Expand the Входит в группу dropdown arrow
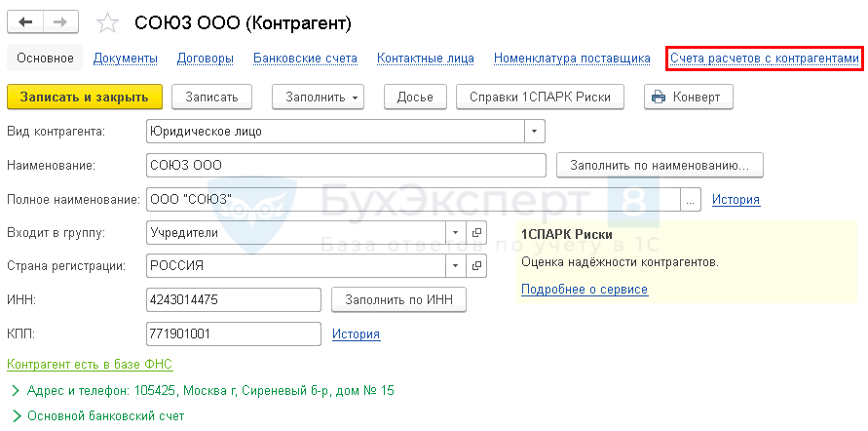The width and height of the screenshot is (868, 431). click(456, 233)
